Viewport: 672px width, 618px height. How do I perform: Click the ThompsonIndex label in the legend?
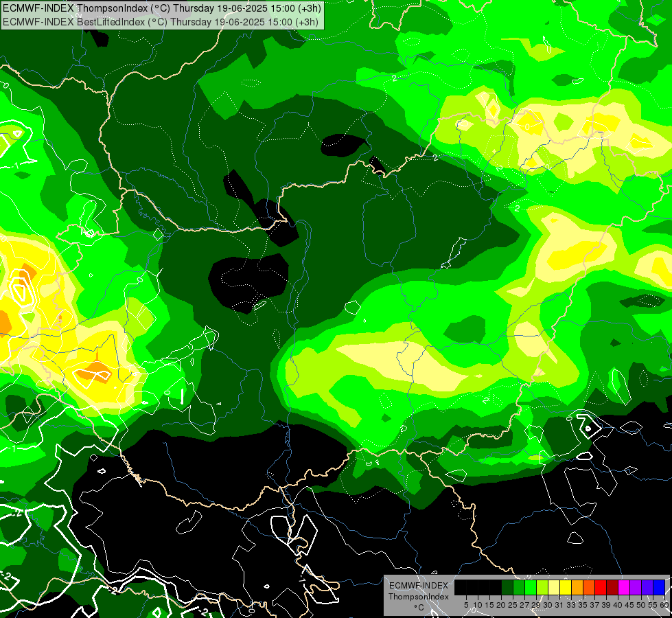tap(419, 597)
